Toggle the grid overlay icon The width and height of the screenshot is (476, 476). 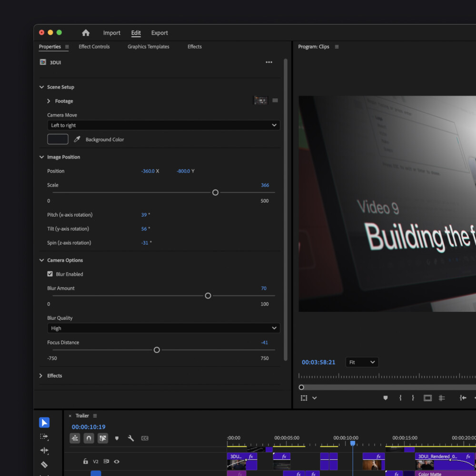[x=442, y=398]
